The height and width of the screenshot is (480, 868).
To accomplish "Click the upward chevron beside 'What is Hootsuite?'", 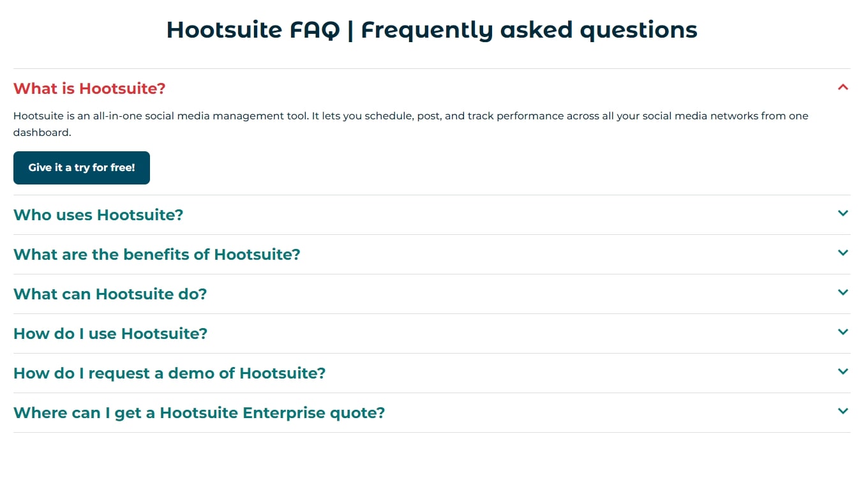I will coord(842,87).
